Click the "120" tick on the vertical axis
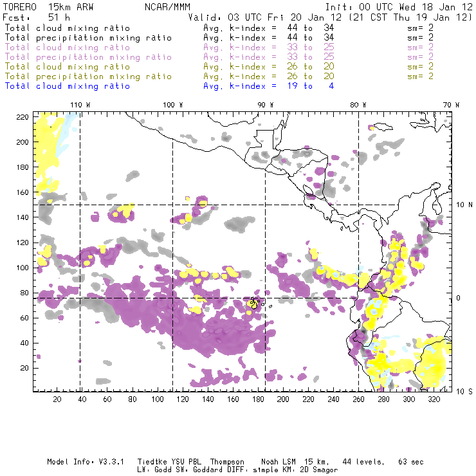The width and height of the screenshot is (476, 476). point(23,243)
